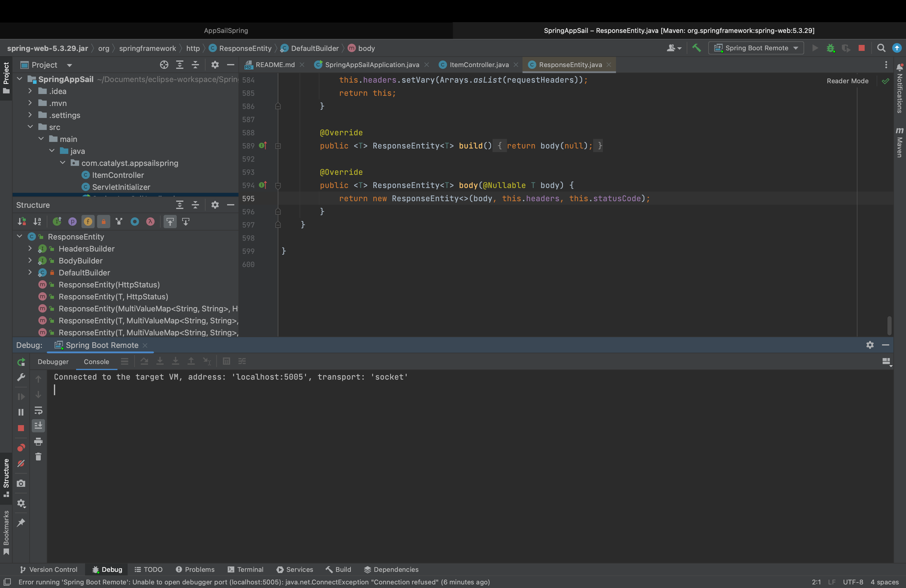
Task: Open Search Everywhere magnifier icon
Action: [881, 48]
